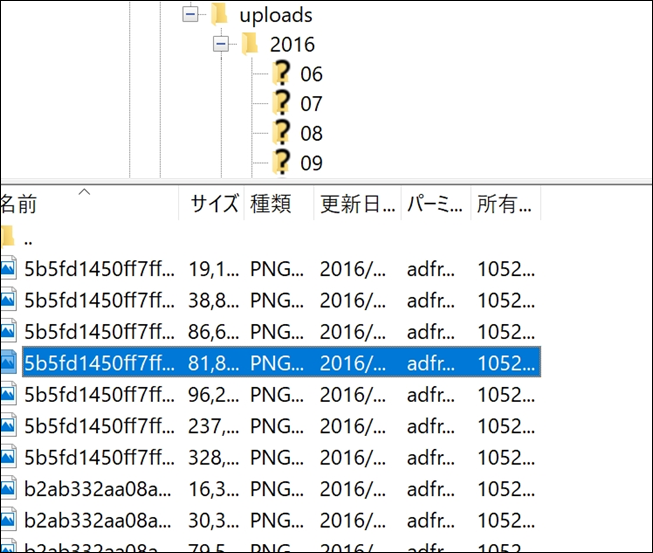Click image icon of the selected 81,8... file
The width and height of the screenshot is (653, 553).
[x=8, y=362]
